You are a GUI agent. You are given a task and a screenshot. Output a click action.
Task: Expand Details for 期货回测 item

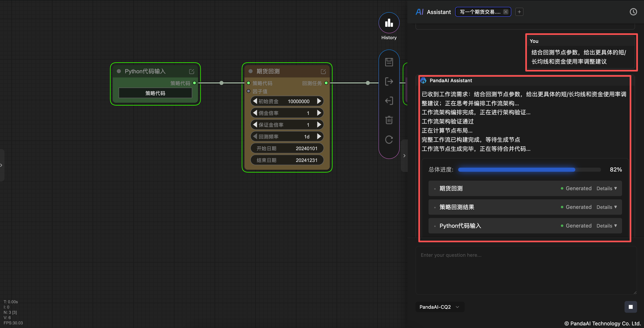pos(607,189)
